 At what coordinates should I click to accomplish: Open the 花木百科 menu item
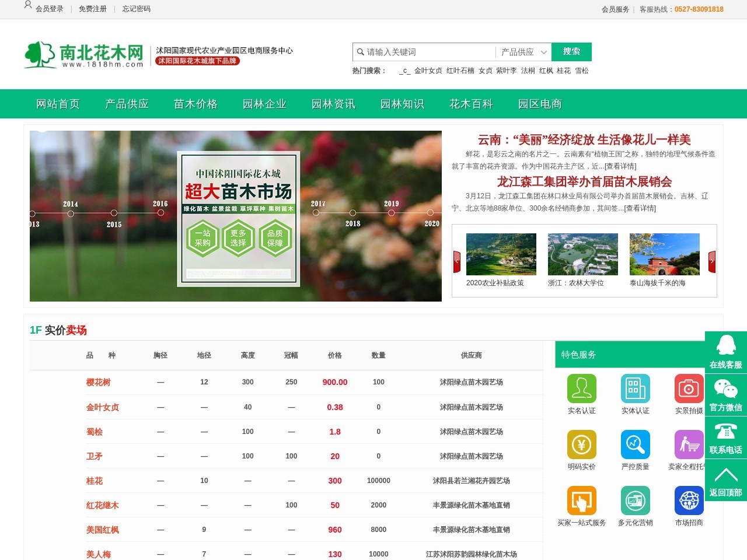(470, 104)
